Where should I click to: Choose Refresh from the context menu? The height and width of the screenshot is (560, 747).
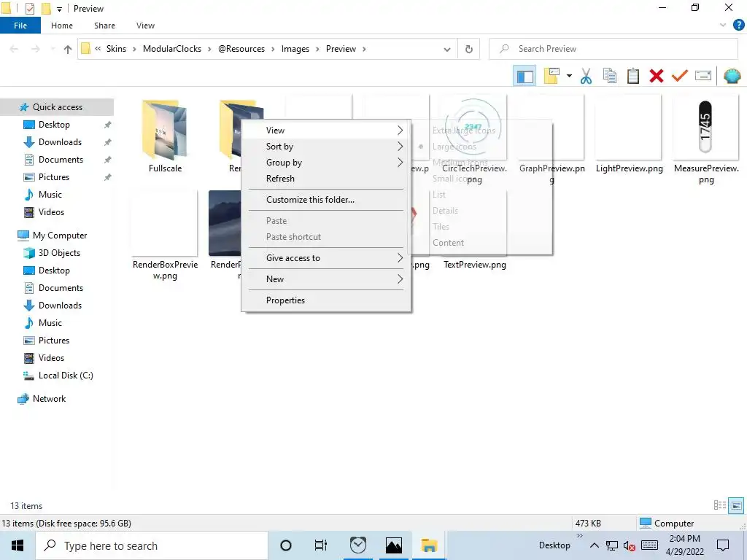point(326,179)
